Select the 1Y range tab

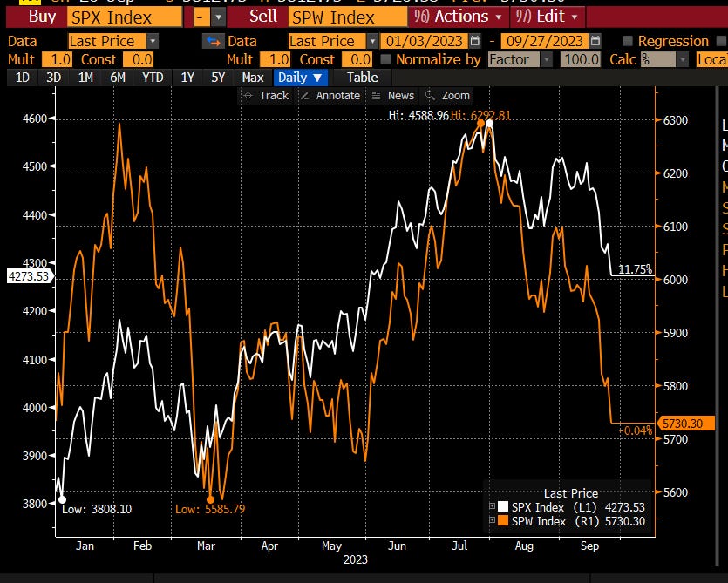pyautogui.click(x=187, y=78)
